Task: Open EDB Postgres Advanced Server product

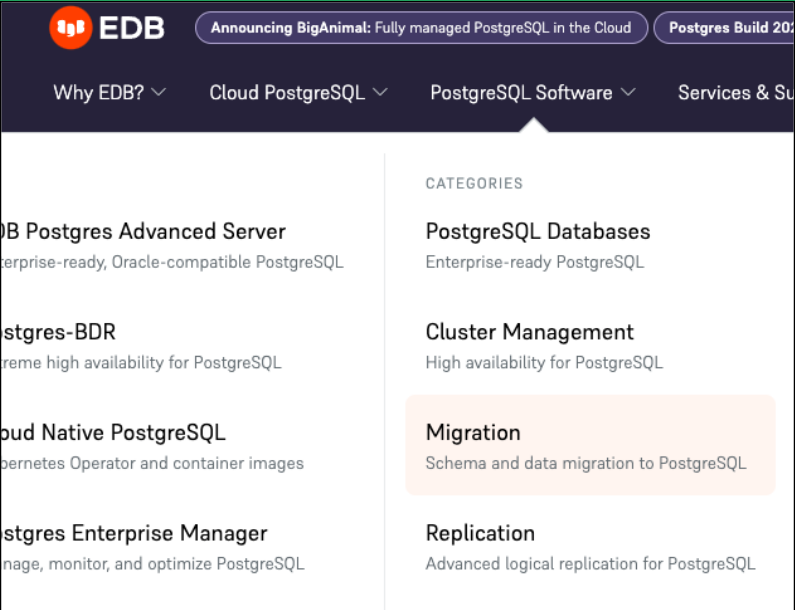Action: point(143,232)
